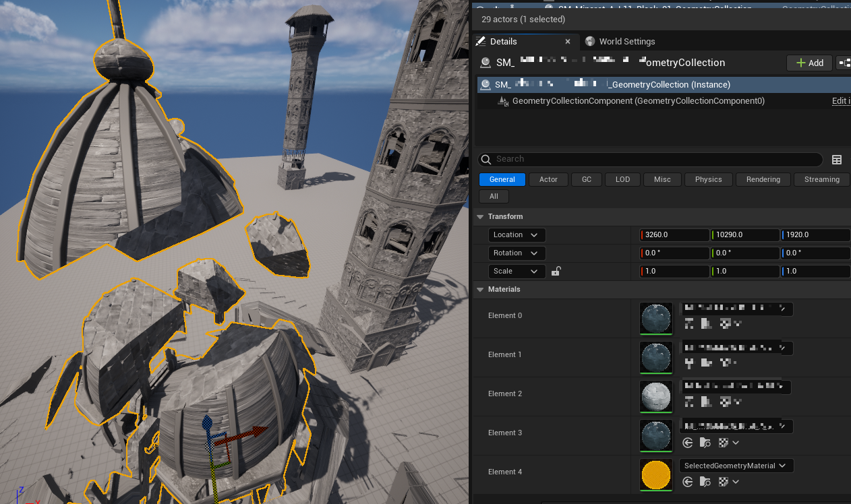The image size is (851, 504).
Task: Select the Details tab
Action: (x=503, y=41)
